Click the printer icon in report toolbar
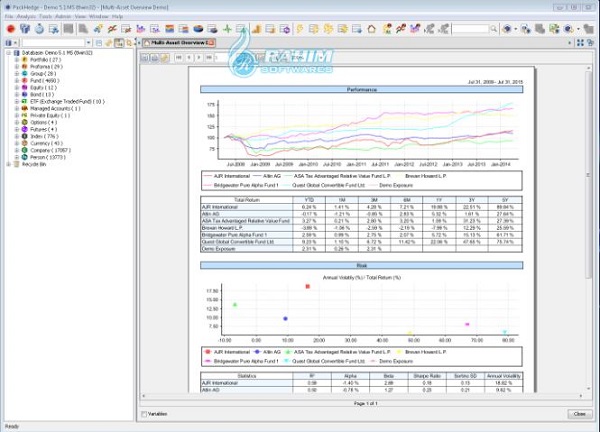The height and width of the screenshot is (432, 600). pos(155,59)
